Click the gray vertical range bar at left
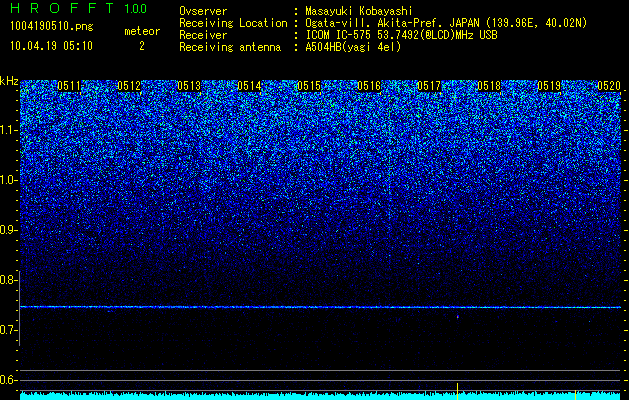This screenshot has height=400, width=629. [x=20, y=308]
